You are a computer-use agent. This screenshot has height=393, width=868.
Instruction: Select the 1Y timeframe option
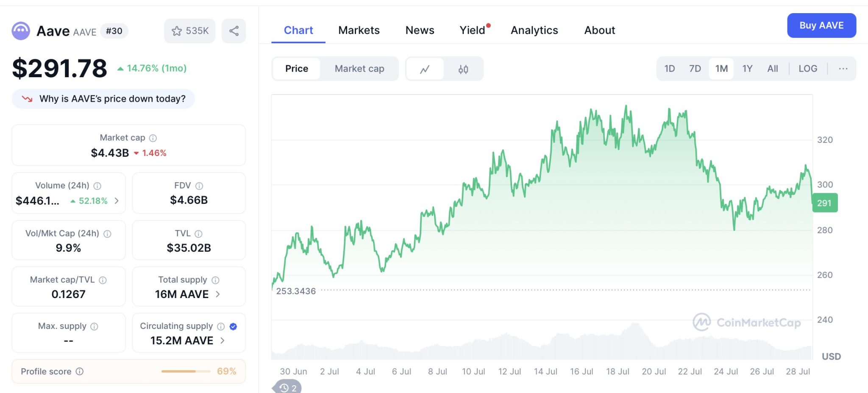click(x=747, y=68)
